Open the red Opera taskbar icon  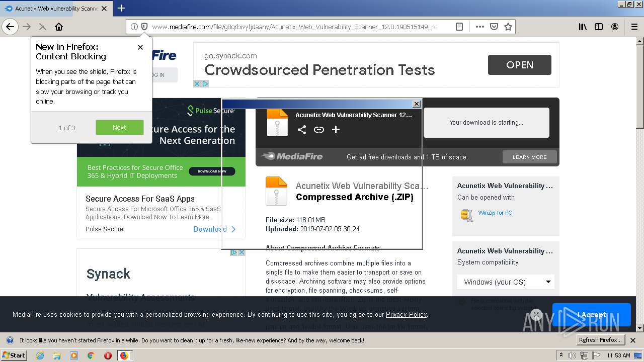(108, 355)
